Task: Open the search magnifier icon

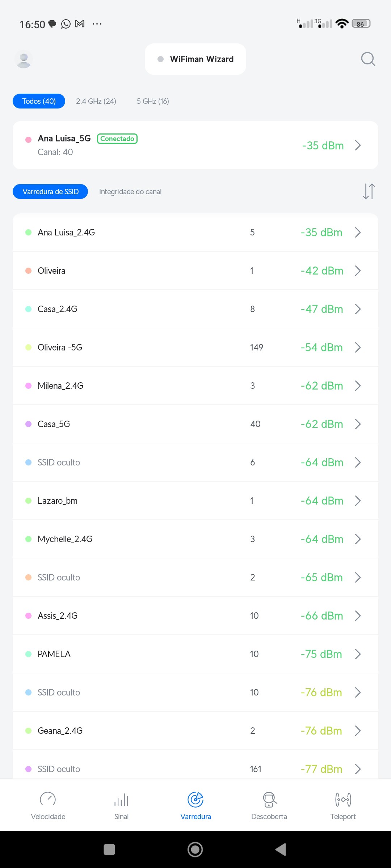Action: [368, 59]
